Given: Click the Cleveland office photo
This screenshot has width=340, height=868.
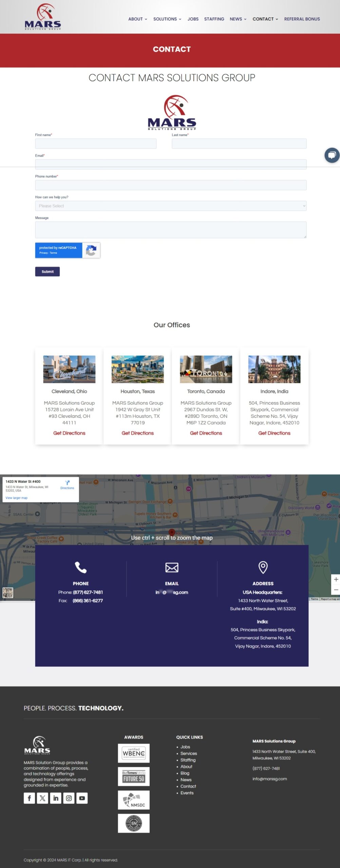Looking at the screenshot, I should tap(69, 369).
